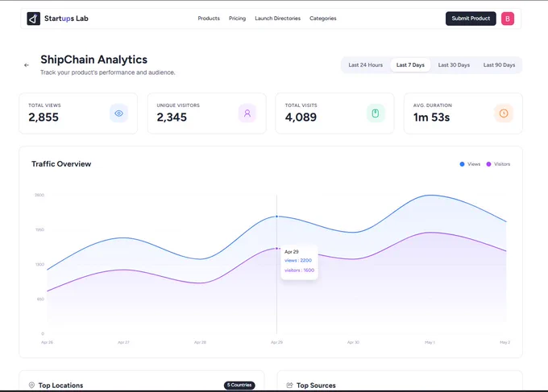Screen dimensions: 548x392
Task: Click the mouse icon in Total Visits card
Action: (376, 113)
